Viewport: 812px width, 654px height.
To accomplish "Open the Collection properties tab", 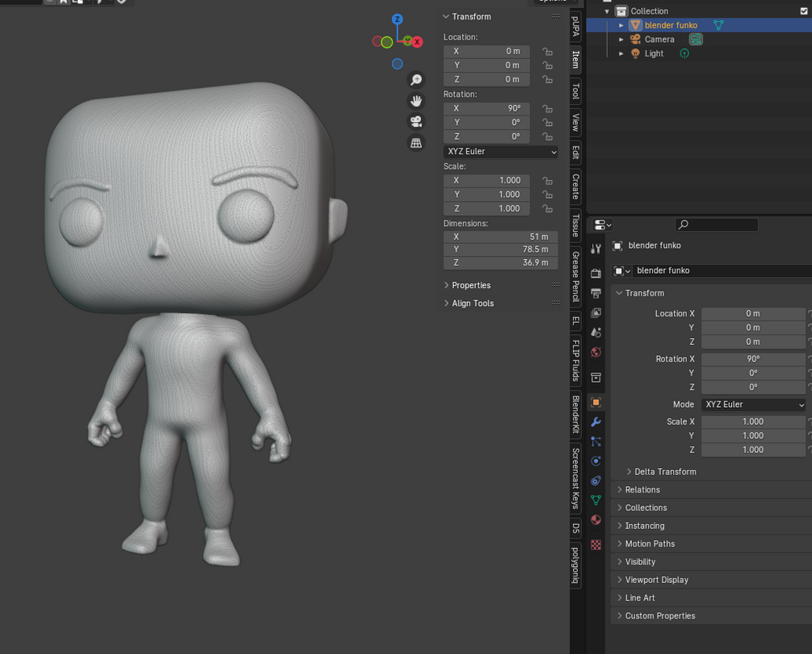I will (x=596, y=378).
